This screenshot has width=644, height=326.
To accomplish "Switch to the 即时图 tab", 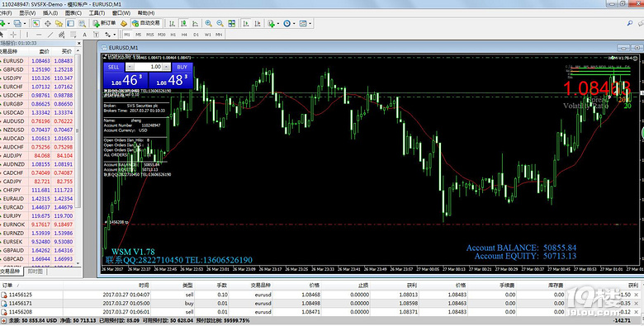I will click(35, 272).
